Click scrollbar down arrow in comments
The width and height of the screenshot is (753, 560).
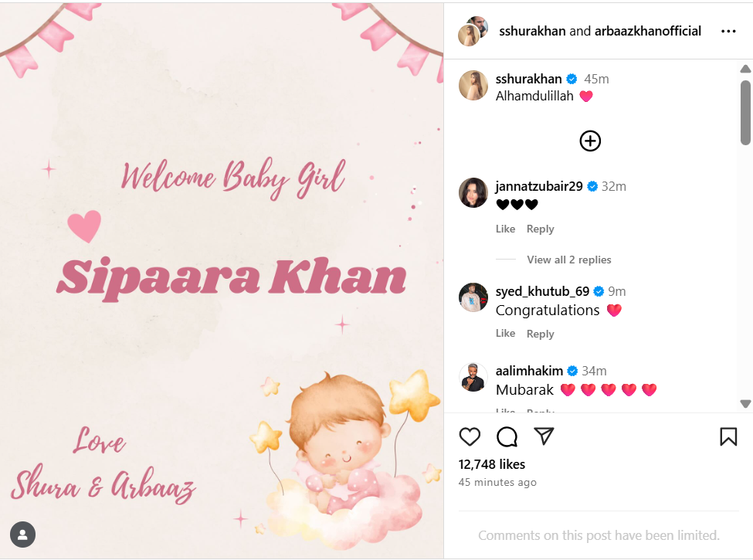click(x=745, y=404)
